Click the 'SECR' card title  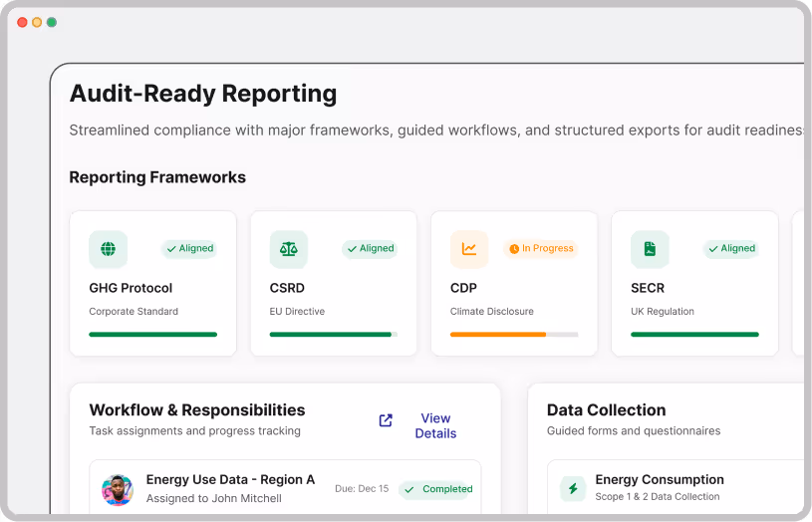[648, 288]
